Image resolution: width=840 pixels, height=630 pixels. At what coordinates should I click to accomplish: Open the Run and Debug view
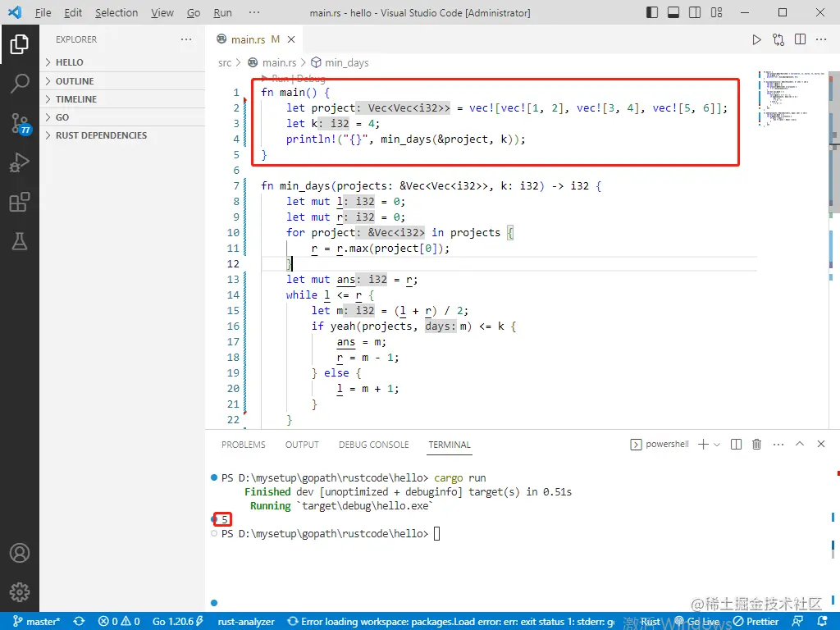pyautogui.click(x=20, y=163)
